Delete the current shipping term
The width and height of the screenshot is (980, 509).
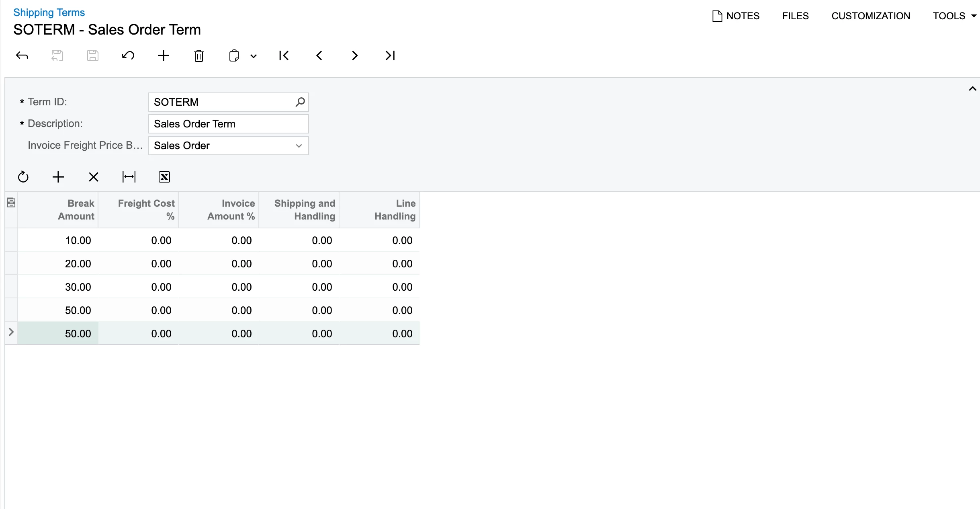(x=198, y=55)
